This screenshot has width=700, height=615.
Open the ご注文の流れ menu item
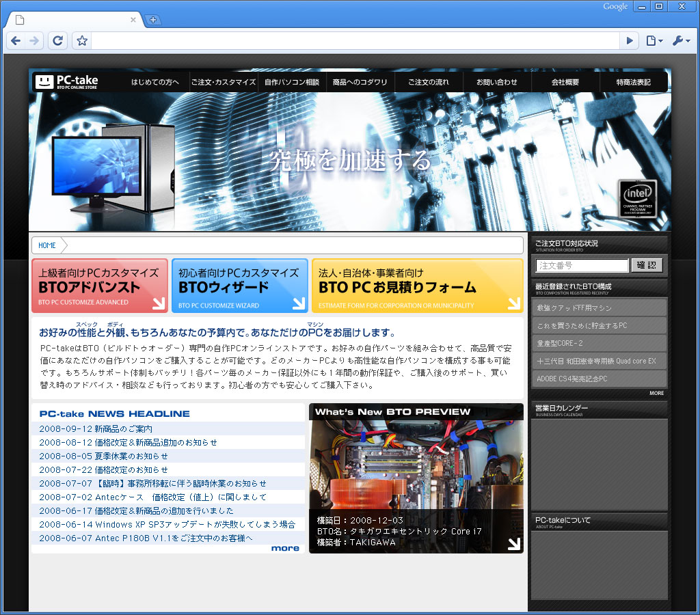coord(428,82)
